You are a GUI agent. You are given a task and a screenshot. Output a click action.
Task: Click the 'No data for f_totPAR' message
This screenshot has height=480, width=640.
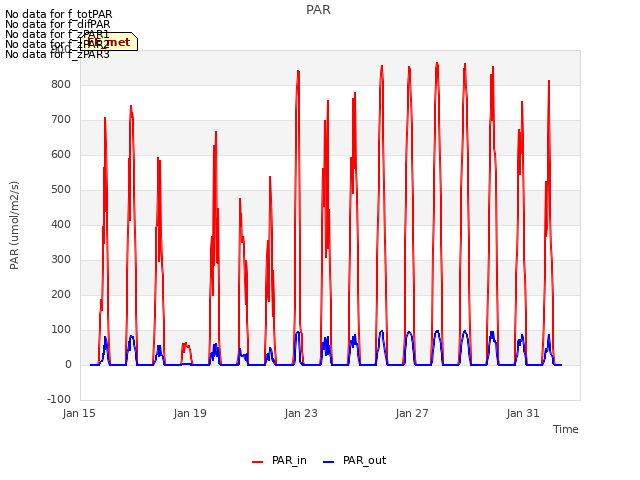[x=58, y=14]
